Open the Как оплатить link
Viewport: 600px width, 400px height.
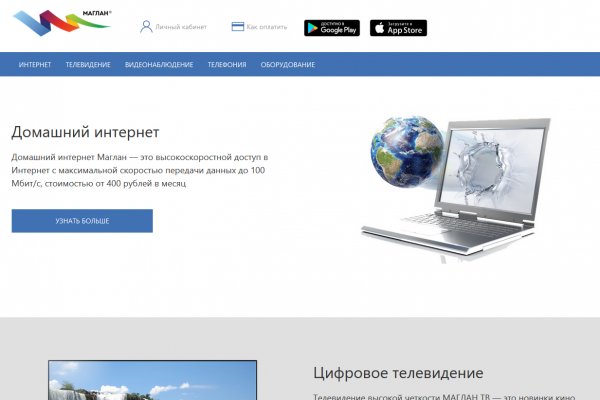[264, 27]
